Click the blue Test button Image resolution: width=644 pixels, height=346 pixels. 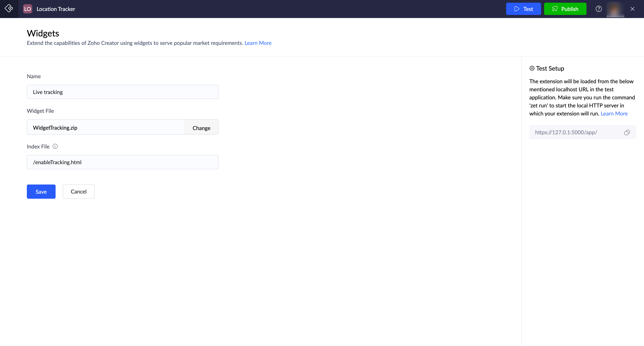pyautogui.click(x=523, y=9)
